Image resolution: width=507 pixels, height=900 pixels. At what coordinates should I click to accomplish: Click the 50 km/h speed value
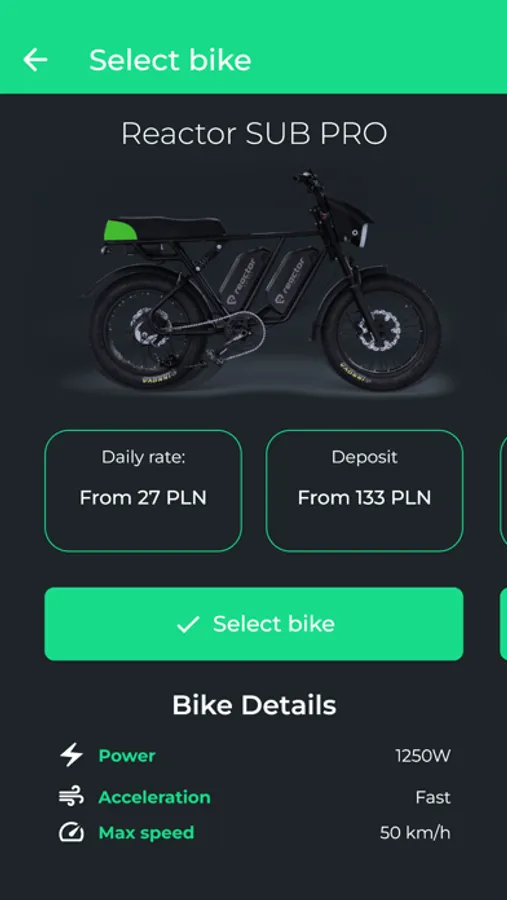pos(415,833)
